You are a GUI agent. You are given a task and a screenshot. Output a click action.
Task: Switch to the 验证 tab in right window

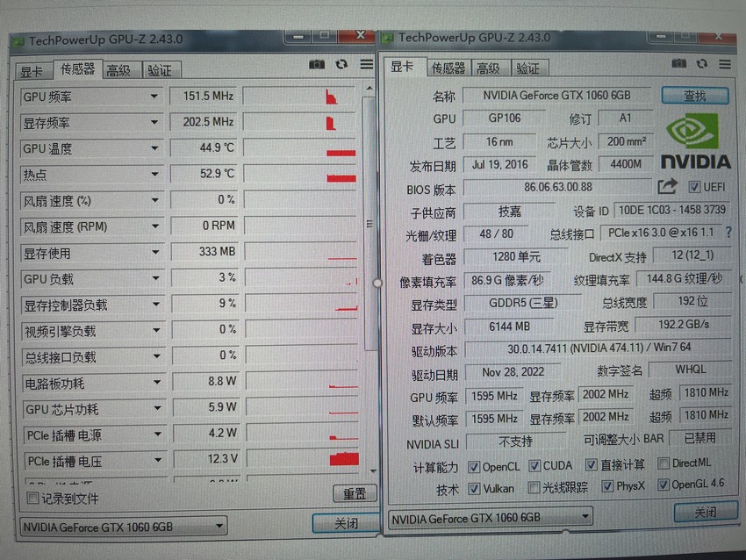pos(528,68)
